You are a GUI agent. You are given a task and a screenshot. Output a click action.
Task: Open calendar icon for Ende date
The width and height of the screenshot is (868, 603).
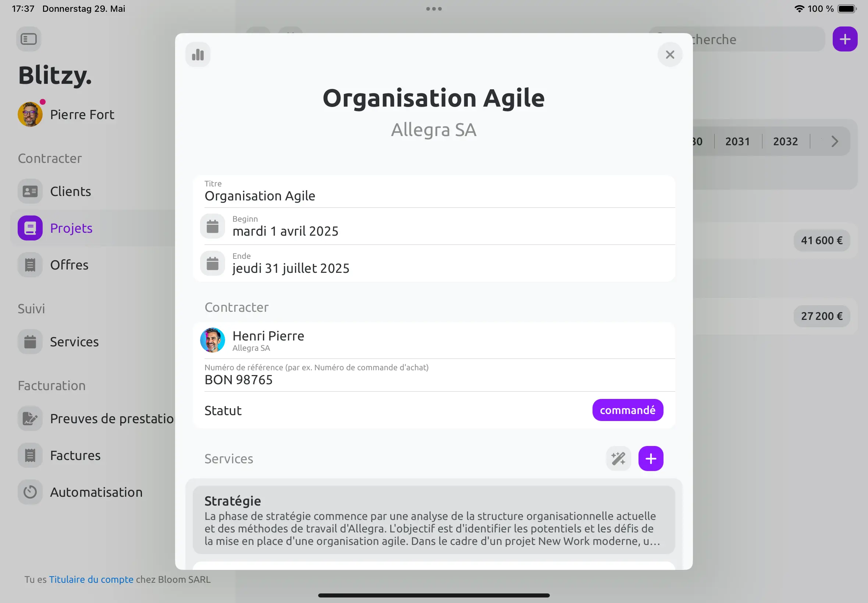coord(212,263)
